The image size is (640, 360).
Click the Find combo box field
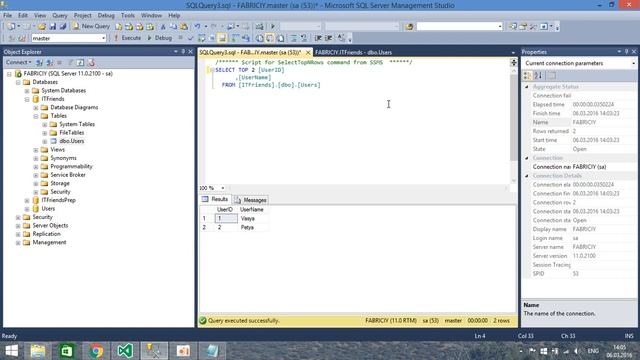[x=459, y=26]
